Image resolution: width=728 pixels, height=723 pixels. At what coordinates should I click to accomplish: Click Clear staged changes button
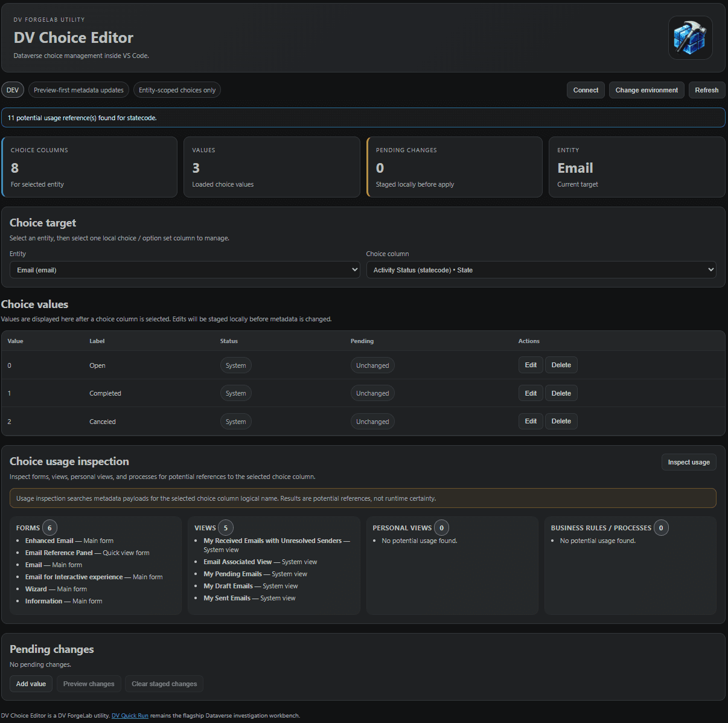164,684
